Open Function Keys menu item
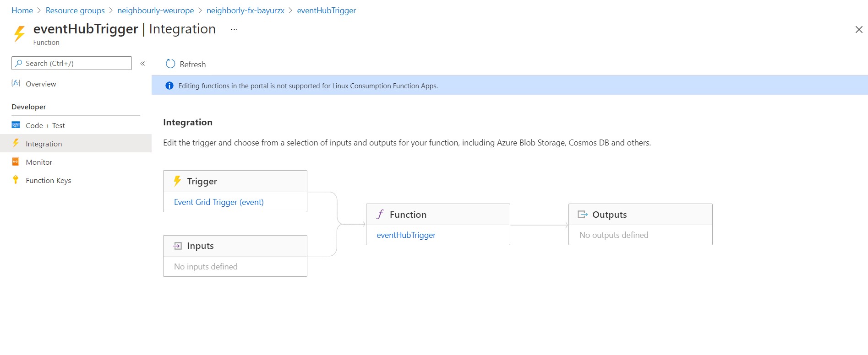Viewport: 868px width, 355px height. [48, 180]
